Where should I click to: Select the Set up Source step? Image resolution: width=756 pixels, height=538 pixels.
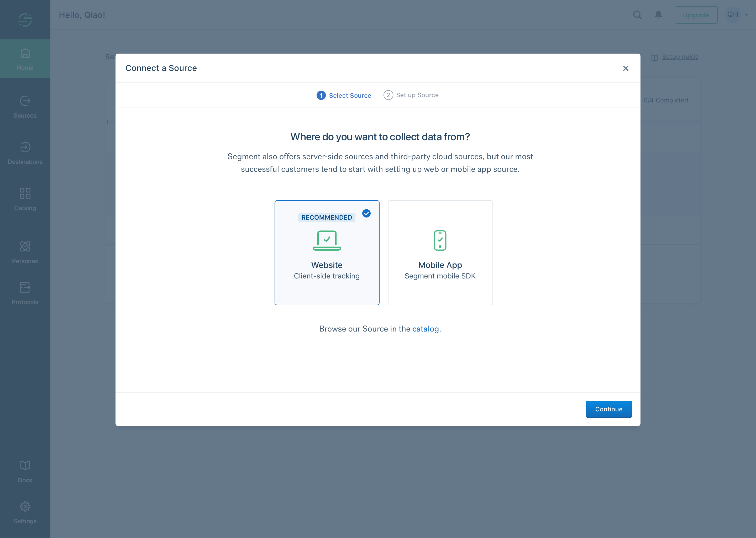[411, 95]
